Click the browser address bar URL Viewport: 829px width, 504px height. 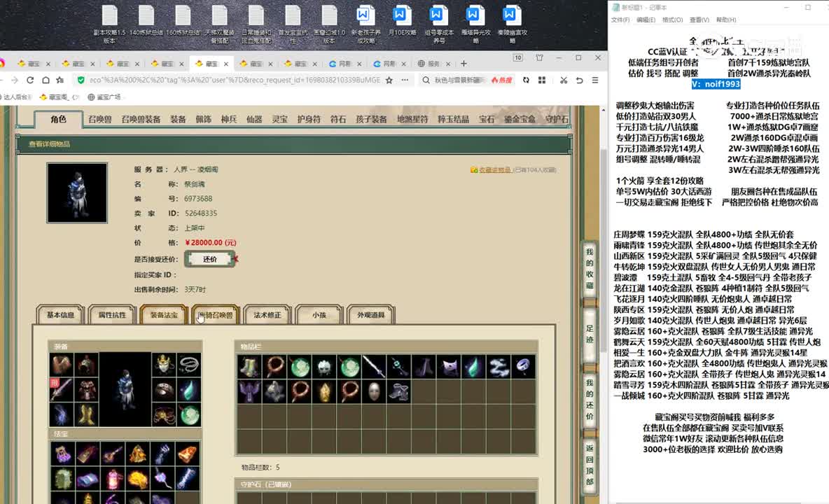[235, 80]
